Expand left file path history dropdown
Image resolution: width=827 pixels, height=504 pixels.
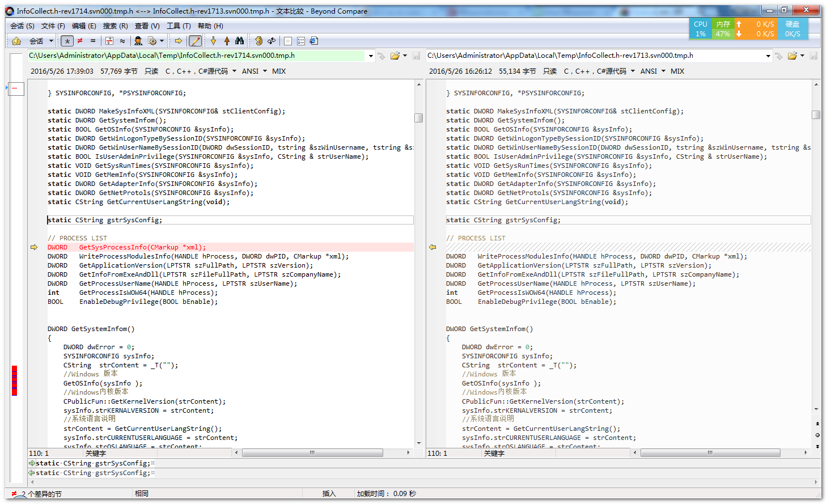click(x=371, y=56)
